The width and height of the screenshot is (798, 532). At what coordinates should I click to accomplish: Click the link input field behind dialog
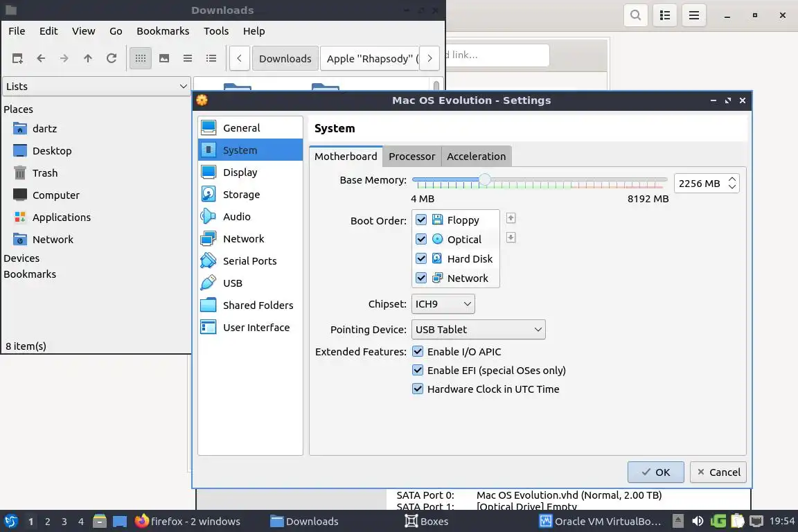tap(497, 55)
